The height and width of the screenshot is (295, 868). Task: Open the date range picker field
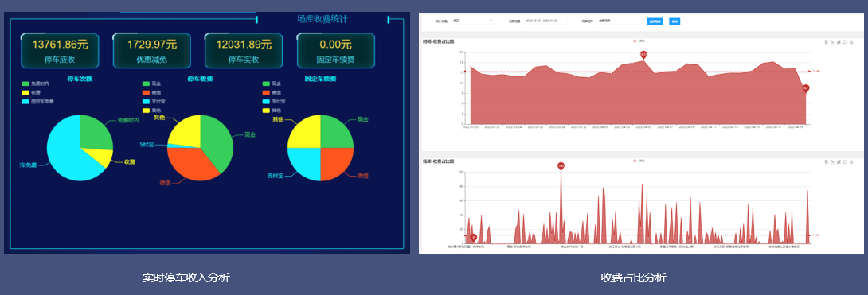tap(545, 21)
